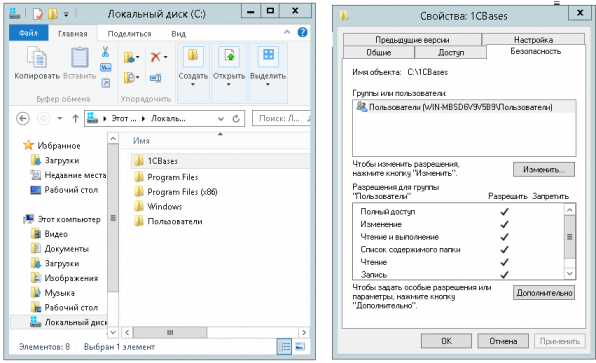Switch to large icons view in status bar
Image resolution: width=596 pixels, height=363 pixels.
[300, 346]
